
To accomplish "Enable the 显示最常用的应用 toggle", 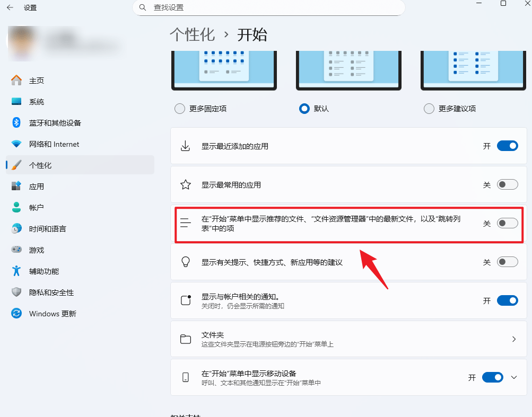I will pyautogui.click(x=507, y=185).
